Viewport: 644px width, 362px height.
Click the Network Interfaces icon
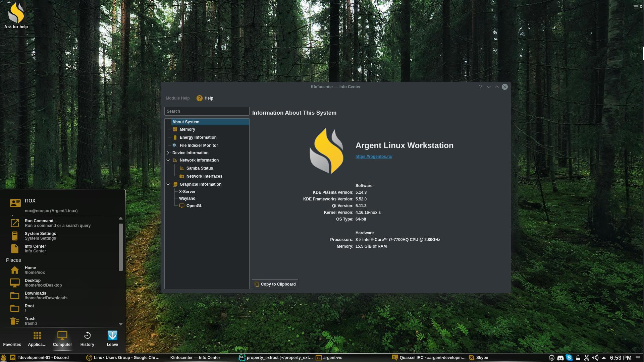(x=181, y=176)
